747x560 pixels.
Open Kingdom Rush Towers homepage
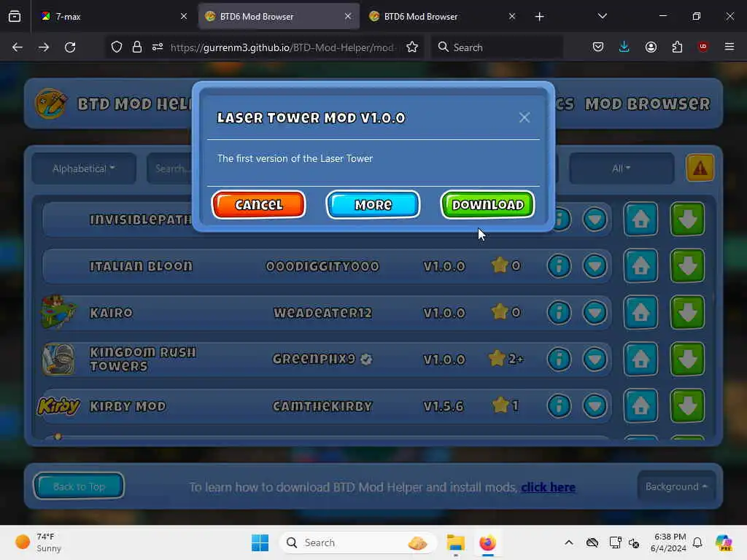pos(640,359)
